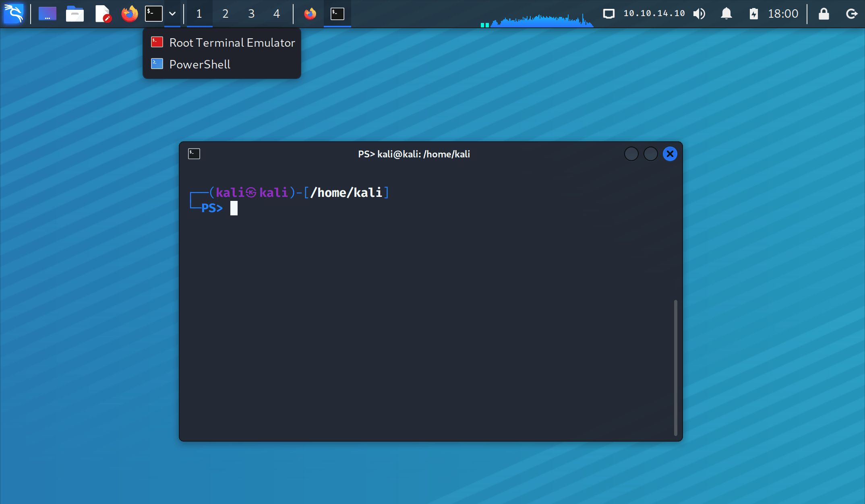Viewport: 865px width, 504px height.
Task: Select Root Terminal Emulator menu entry
Action: [x=223, y=43]
